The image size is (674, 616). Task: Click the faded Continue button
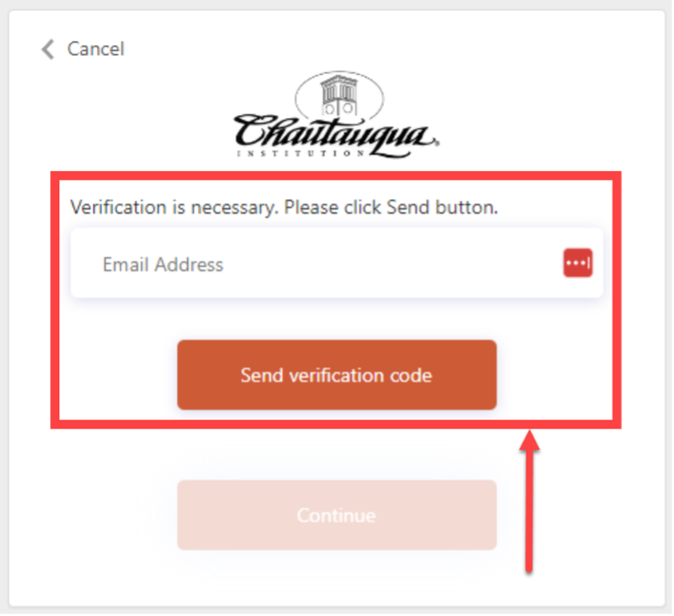tap(337, 515)
